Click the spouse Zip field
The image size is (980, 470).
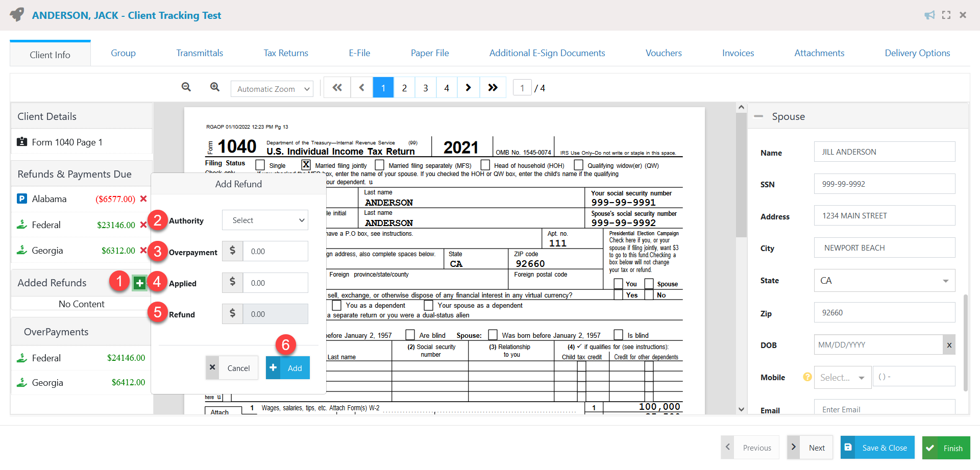[x=885, y=313]
